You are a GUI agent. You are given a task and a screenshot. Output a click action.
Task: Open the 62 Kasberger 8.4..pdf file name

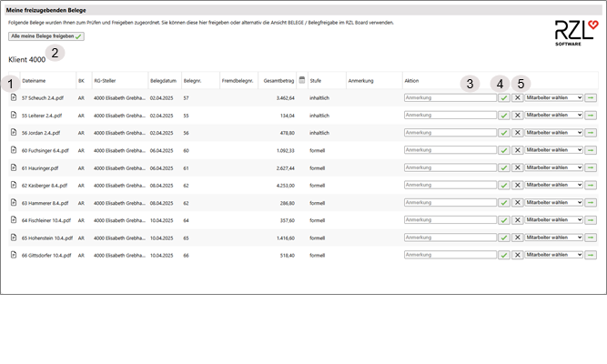pyautogui.click(x=46, y=185)
